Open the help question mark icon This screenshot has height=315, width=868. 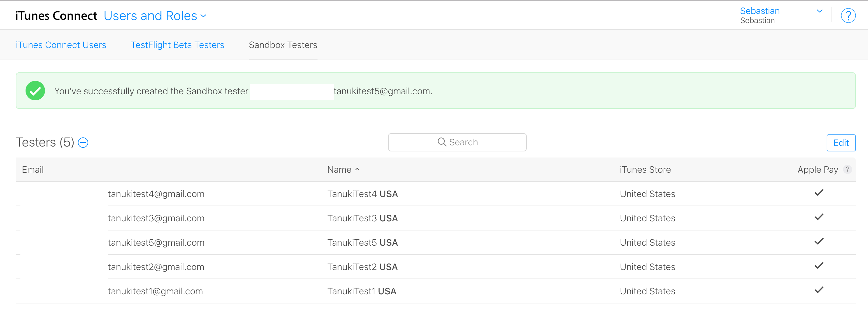coord(848,16)
